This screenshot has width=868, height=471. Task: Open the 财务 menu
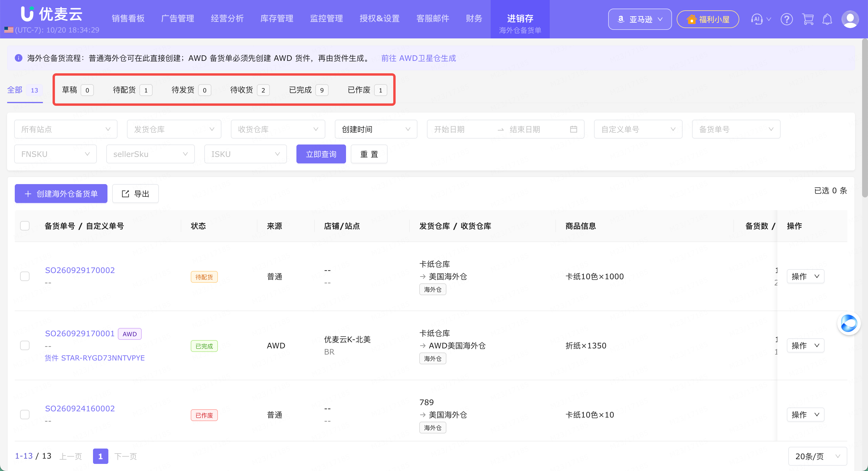[474, 19]
